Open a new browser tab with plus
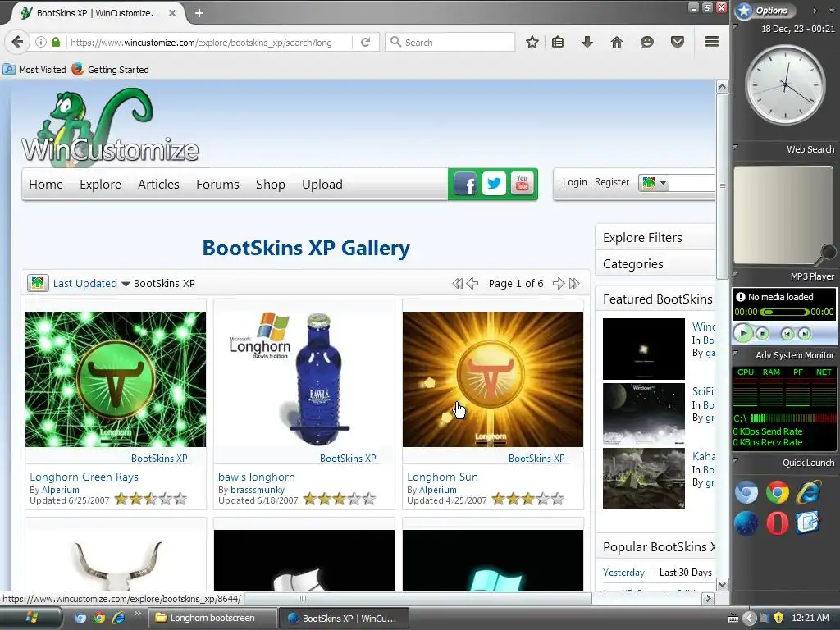 coord(199,13)
